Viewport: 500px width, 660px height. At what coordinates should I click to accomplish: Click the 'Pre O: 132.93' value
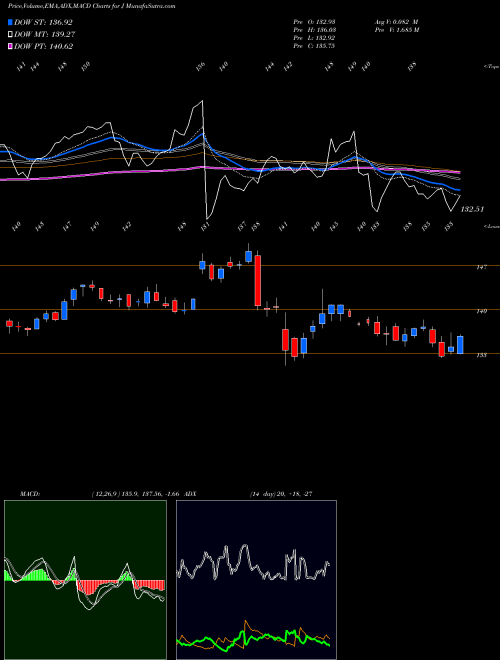(314, 21)
